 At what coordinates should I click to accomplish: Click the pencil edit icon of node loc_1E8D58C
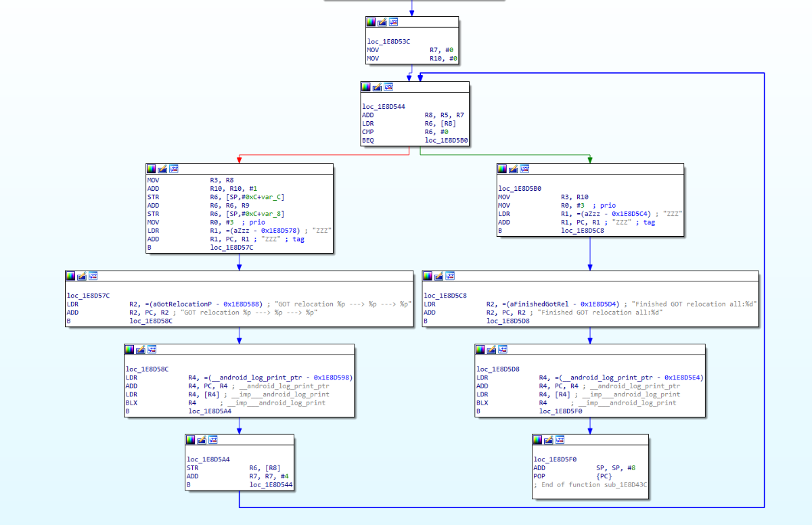141,349
